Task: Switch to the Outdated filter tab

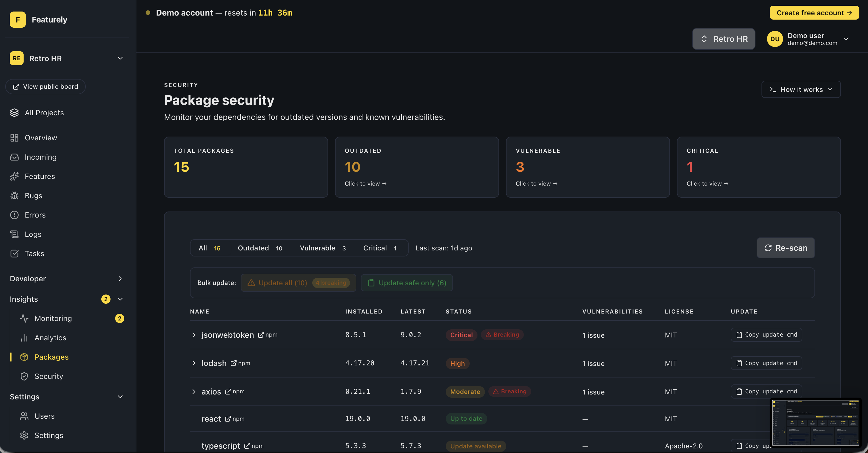Action: pos(260,248)
